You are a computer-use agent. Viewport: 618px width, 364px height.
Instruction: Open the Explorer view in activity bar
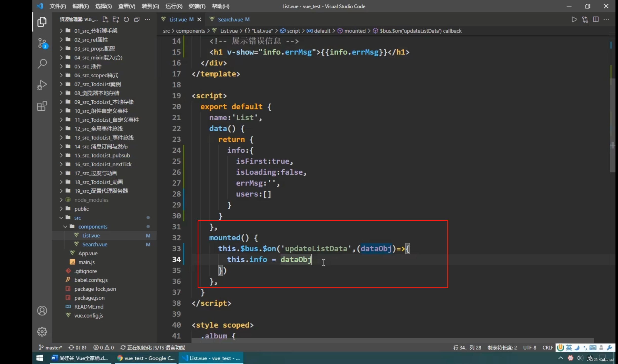pos(42,22)
